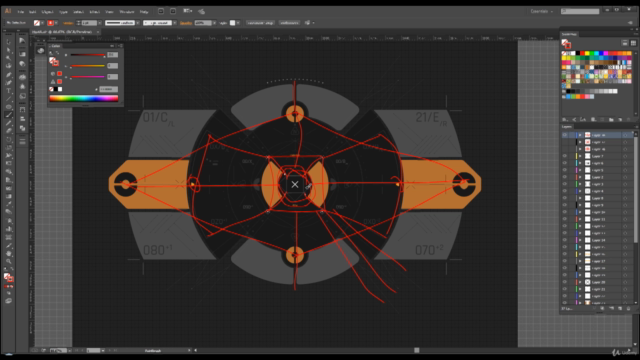The width and height of the screenshot is (640, 360).
Task: Expand Layer 7 disclosure triangle
Action: pyautogui.click(x=580, y=156)
